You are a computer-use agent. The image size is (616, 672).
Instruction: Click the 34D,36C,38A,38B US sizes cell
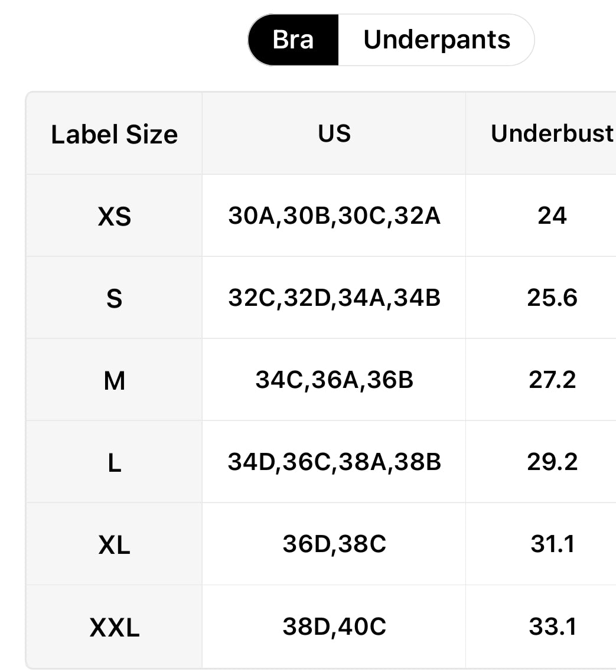[x=334, y=462]
